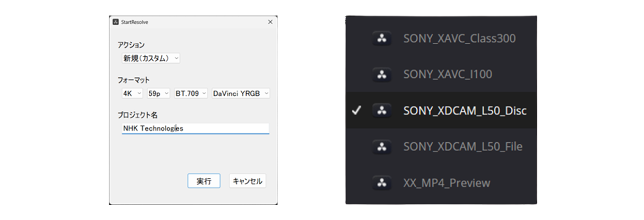Click the DaVinci icon beside XX_MP4_Preview
644x220 pixels.
tap(382, 183)
